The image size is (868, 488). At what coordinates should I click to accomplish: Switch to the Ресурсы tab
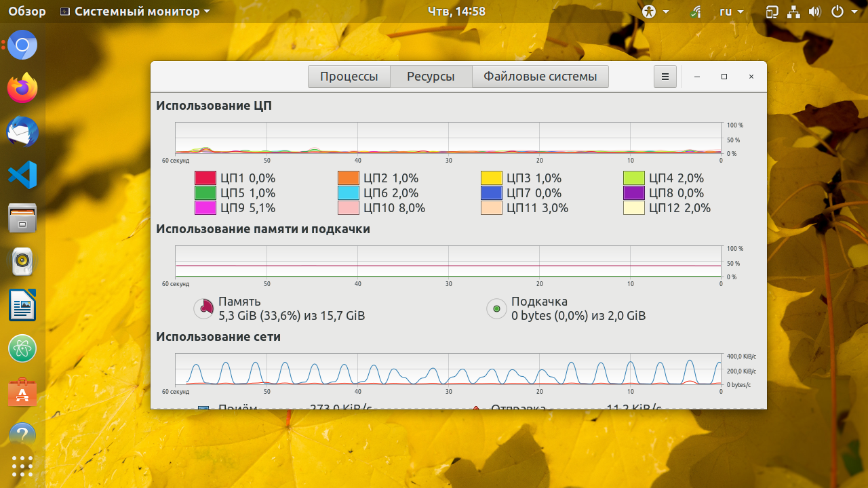click(x=431, y=77)
